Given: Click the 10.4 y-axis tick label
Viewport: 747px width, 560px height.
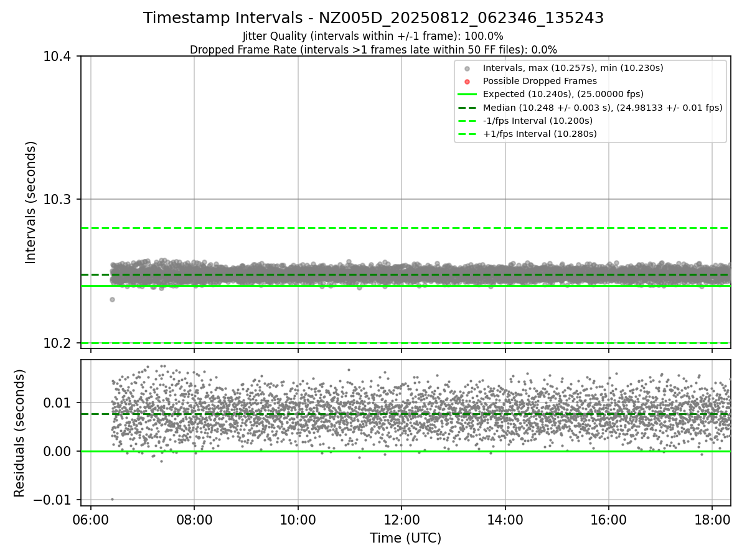Looking at the screenshot, I should point(59,57).
